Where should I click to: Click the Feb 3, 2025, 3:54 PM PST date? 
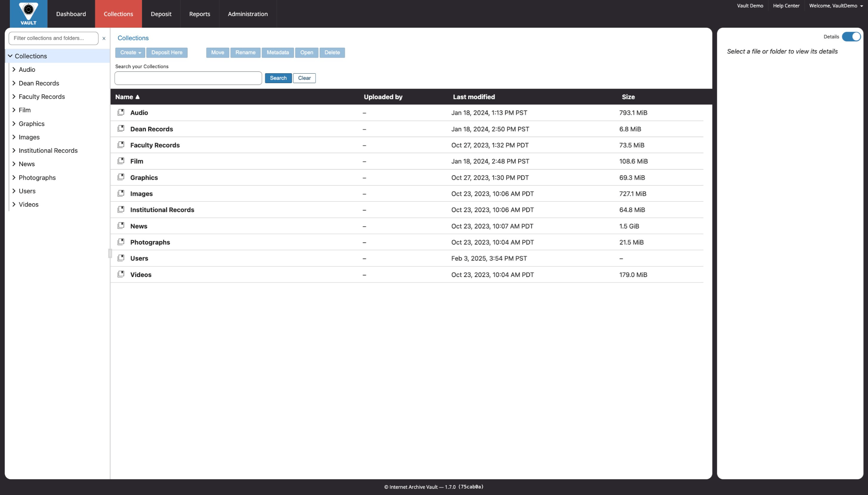489,258
